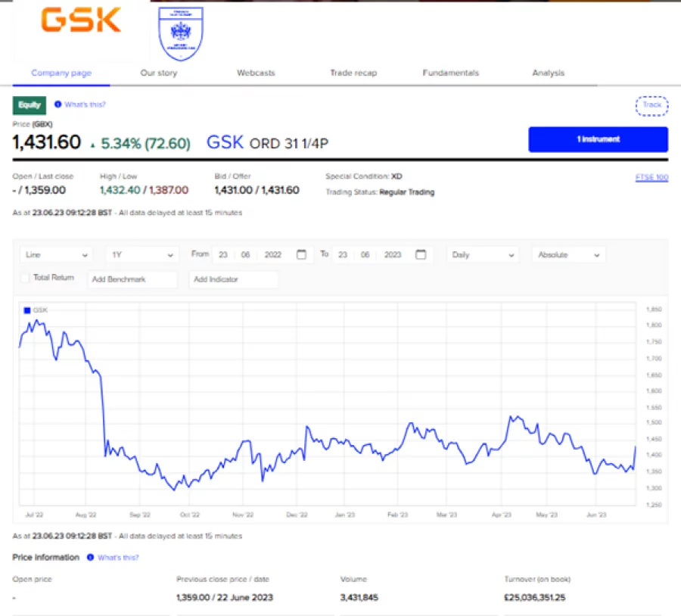Click the university crest emblem
The image size is (681, 616).
[180, 32]
